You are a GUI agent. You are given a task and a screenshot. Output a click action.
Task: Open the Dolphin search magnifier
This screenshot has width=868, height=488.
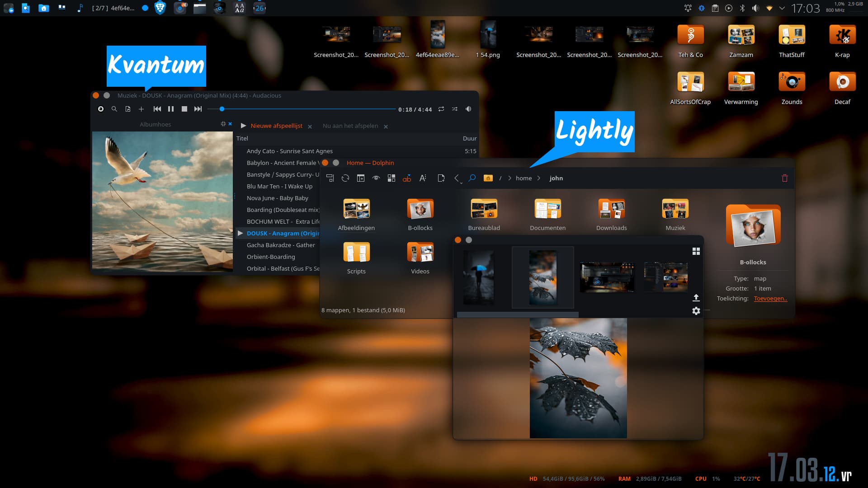pyautogui.click(x=472, y=178)
